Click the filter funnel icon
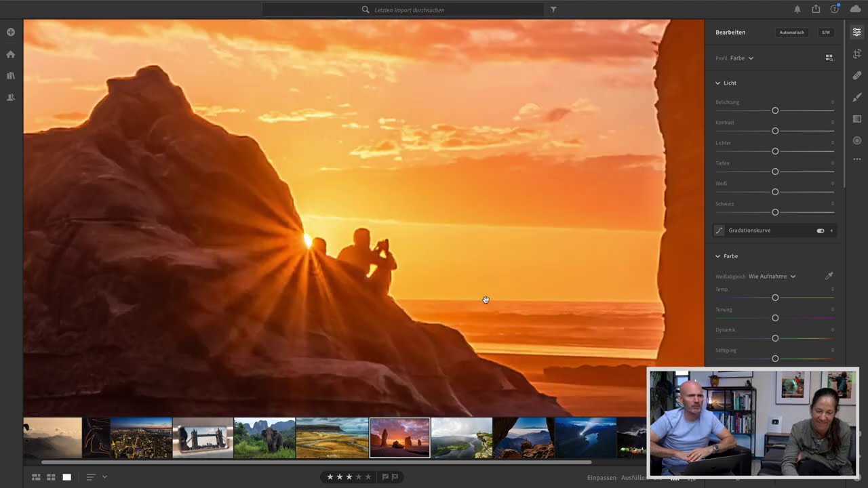Viewport: 868px width, 488px height. pos(553,9)
